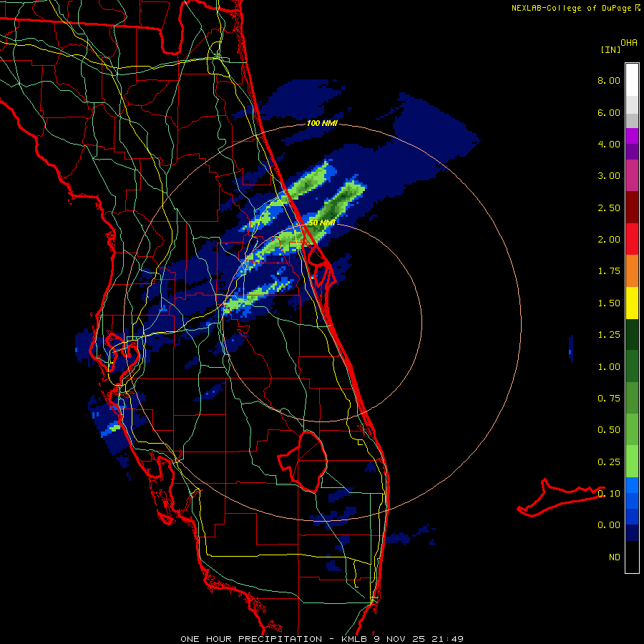This screenshot has height=644, width=644.
Task: Click the 0.00 legend value
Action: pyautogui.click(x=609, y=525)
